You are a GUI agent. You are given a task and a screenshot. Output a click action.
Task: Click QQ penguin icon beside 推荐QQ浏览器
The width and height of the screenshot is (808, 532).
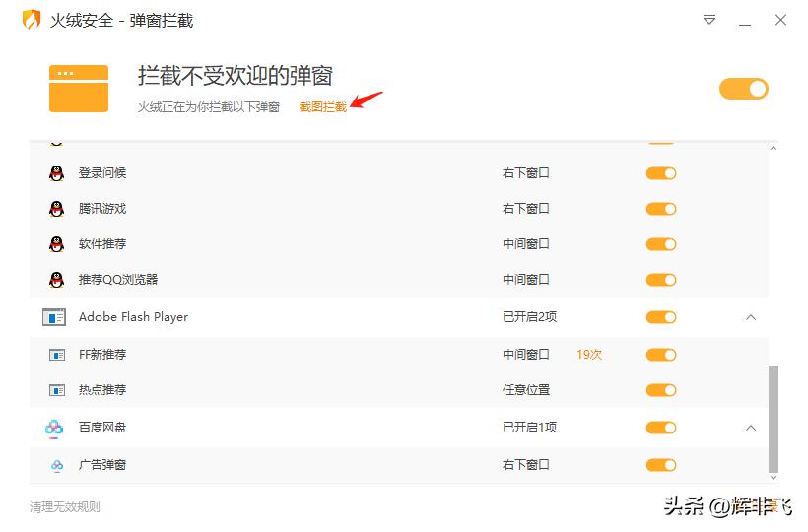[57, 280]
